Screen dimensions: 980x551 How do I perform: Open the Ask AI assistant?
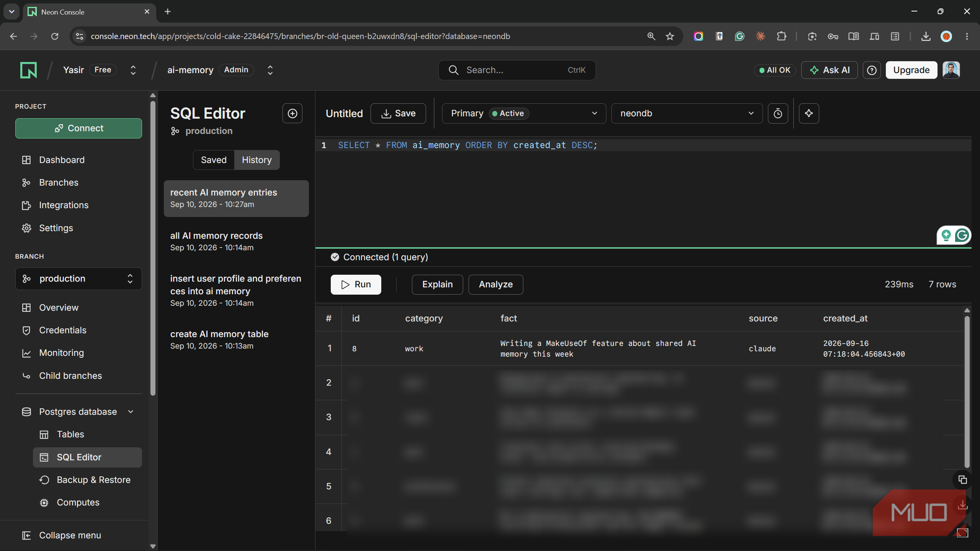[830, 70]
